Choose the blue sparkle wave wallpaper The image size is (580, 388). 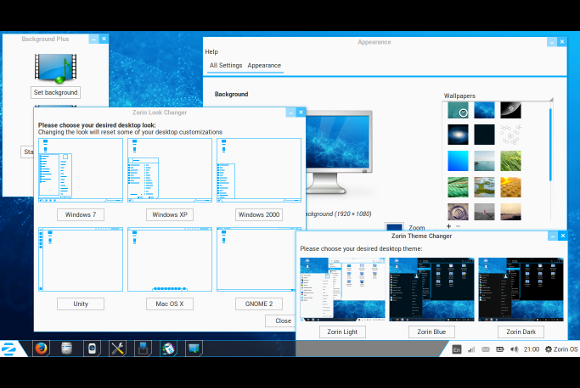click(x=484, y=110)
